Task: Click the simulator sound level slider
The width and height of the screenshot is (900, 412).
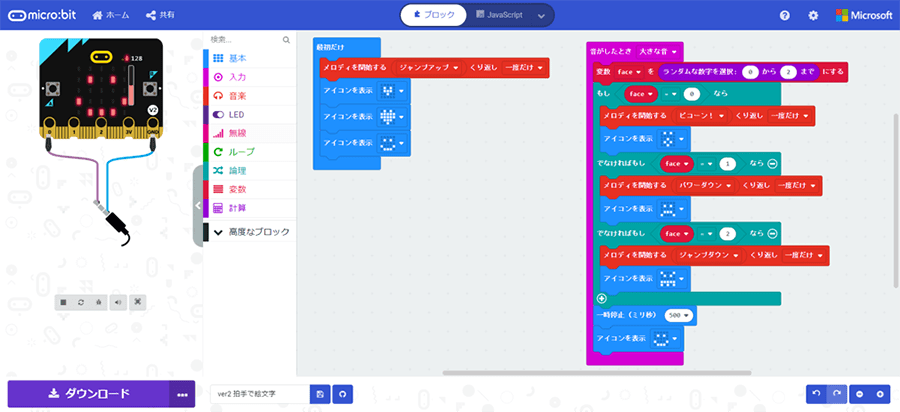Action: [x=131, y=86]
